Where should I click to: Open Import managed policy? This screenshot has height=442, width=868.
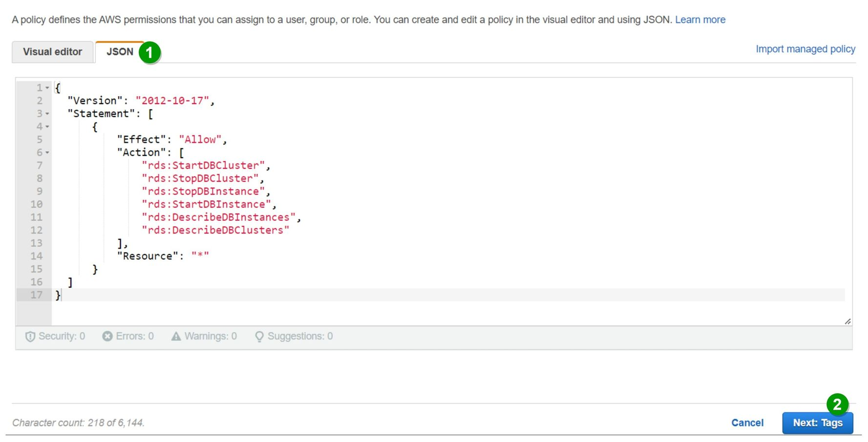(x=805, y=49)
